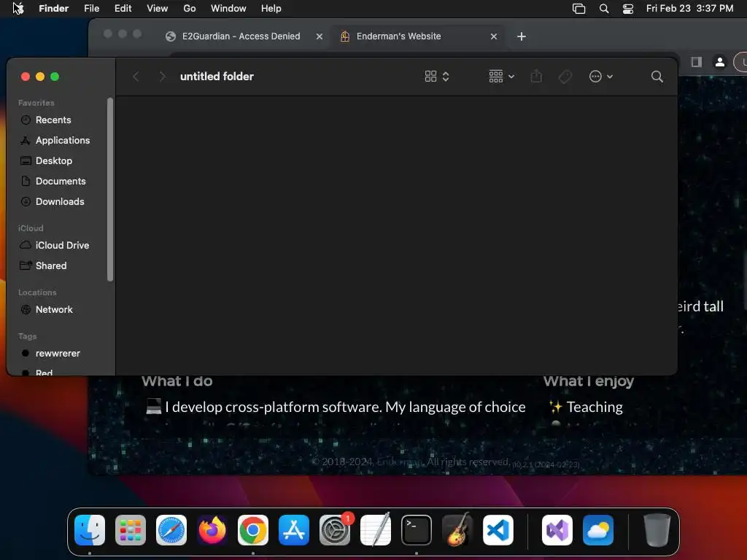747x560 pixels.
Task: Close the E2Guardian - Access Denied tab
Action: [x=320, y=36]
